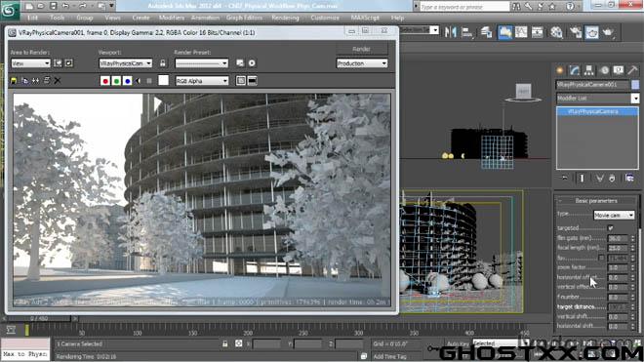Open the Modifiers menu
The height and width of the screenshot is (362, 644).
tap(172, 18)
